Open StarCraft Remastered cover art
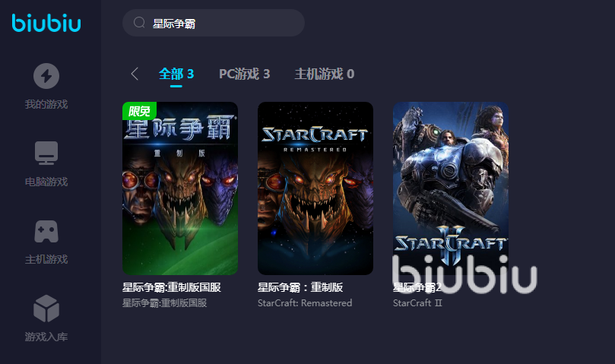The image size is (615, 364). coord(315,188)
